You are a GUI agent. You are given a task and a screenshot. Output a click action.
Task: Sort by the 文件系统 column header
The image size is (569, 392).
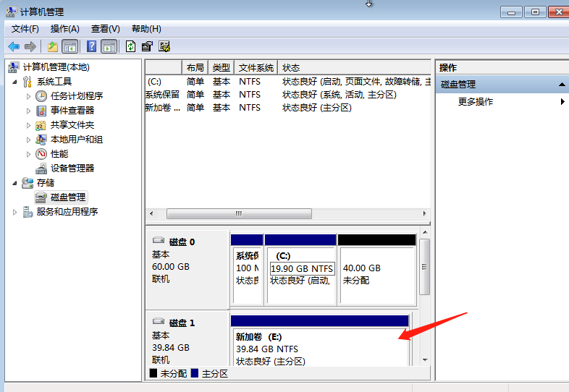click(256, 67)
